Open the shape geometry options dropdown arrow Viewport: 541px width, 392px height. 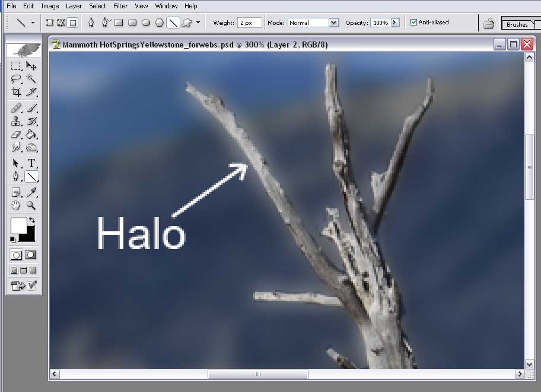click(x=198, y=23)
